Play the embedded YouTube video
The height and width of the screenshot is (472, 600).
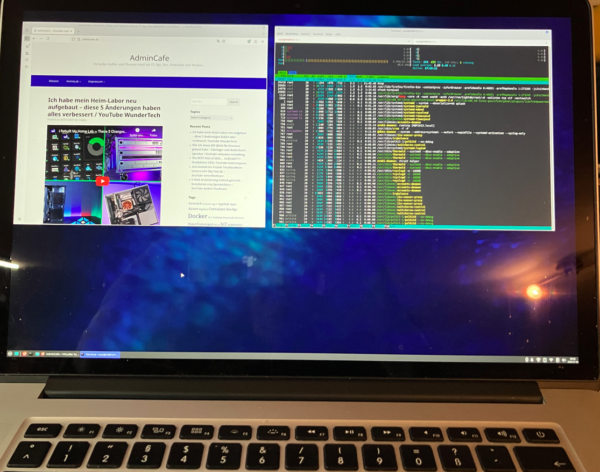point(102,181)
